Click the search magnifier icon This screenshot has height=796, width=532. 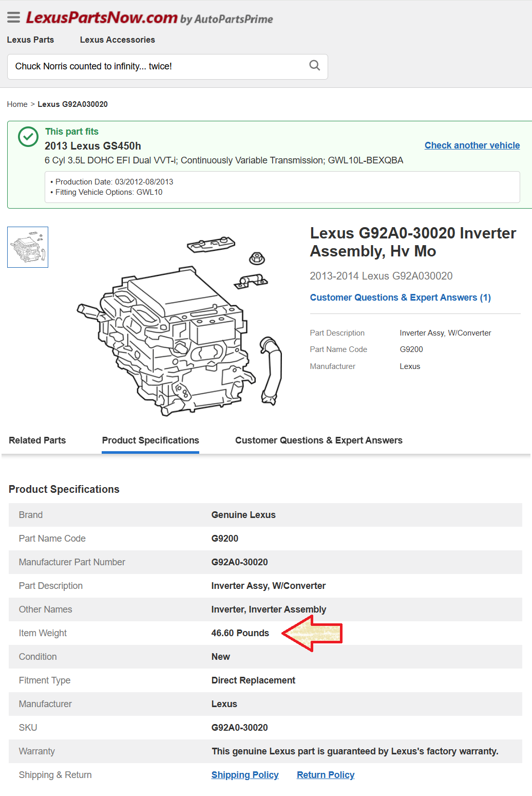315,66
